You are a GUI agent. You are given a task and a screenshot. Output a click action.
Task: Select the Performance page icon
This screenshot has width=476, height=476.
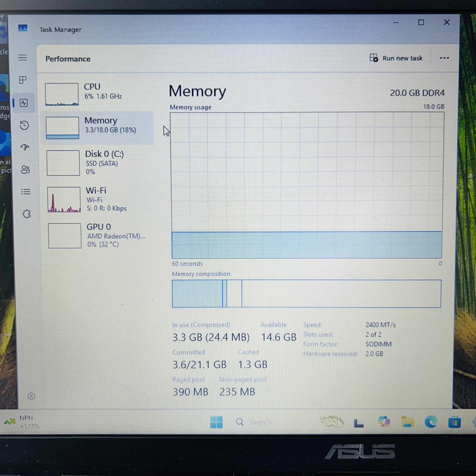(x=24, y=103)
